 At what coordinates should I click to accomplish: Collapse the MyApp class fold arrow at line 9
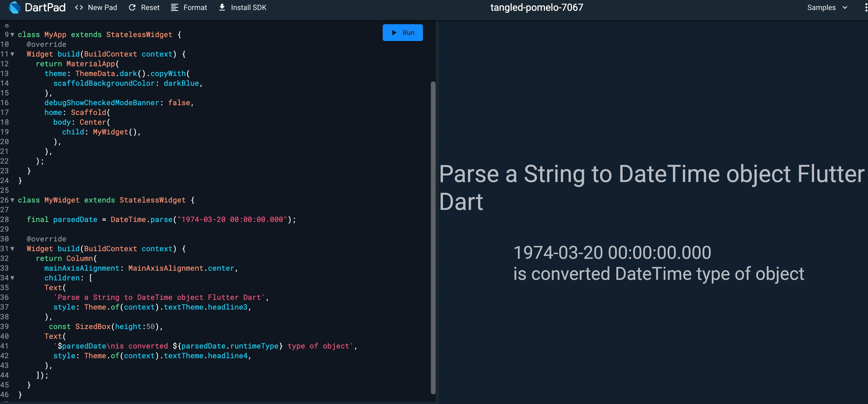click(12, 35)
